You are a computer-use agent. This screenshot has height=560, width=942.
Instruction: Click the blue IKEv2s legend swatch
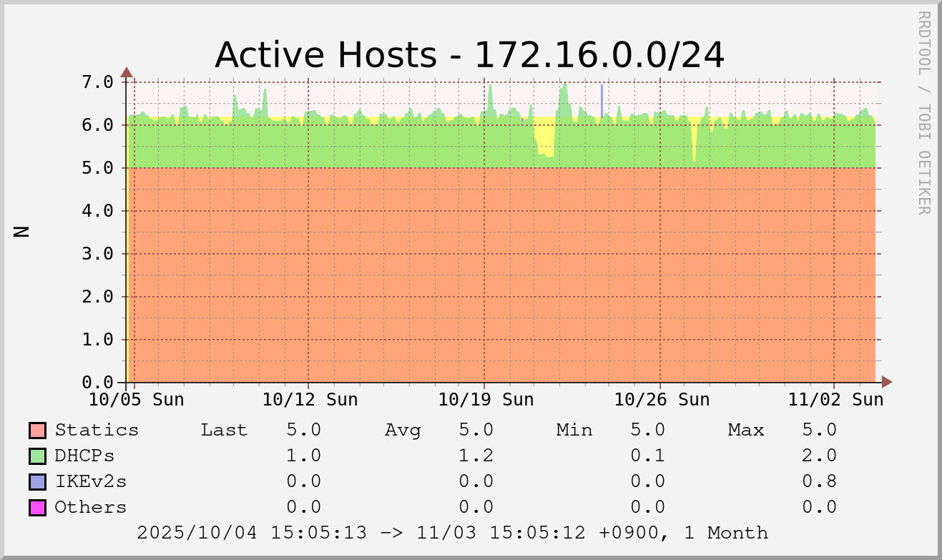tap(37, 482)
